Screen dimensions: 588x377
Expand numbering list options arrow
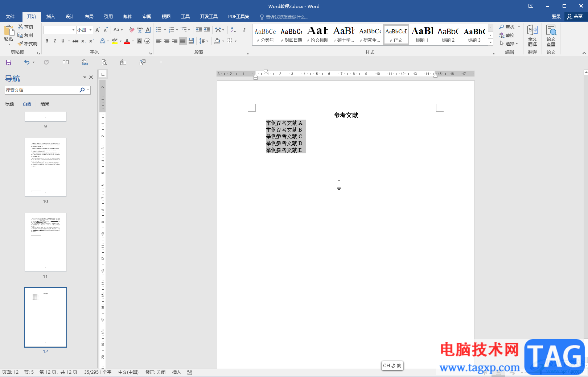[x=177, y=30]
